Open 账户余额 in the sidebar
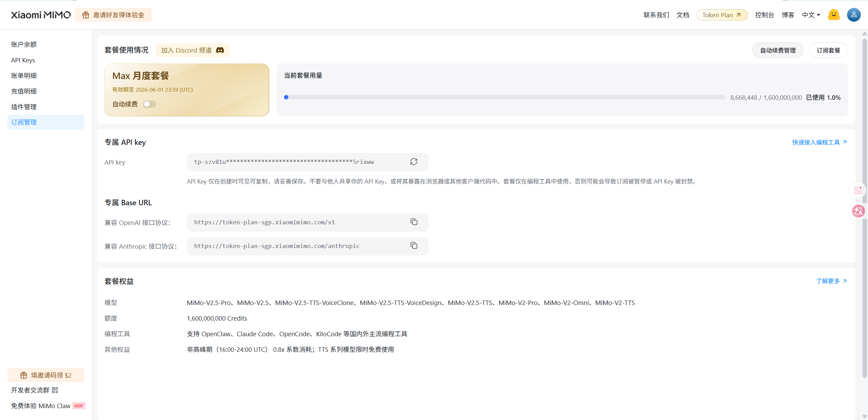868x420 pixels. tap(46, 44)
